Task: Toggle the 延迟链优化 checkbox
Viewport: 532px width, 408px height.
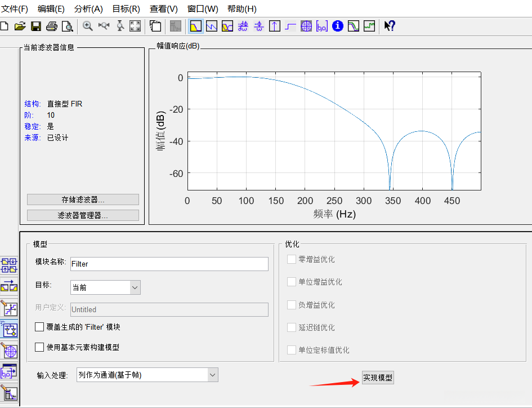Action: click(x=292, y=327)
